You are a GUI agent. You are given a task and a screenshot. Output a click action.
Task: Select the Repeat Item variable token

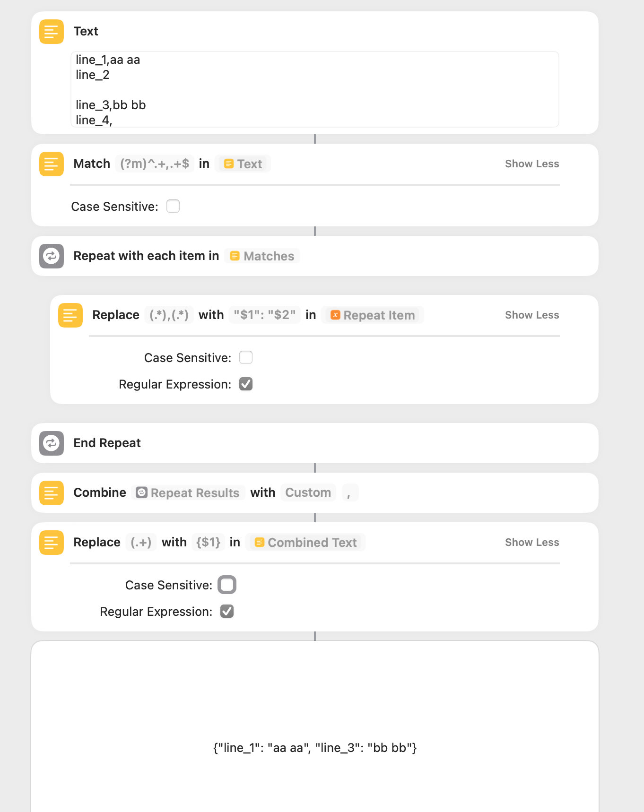pos(373,315)
